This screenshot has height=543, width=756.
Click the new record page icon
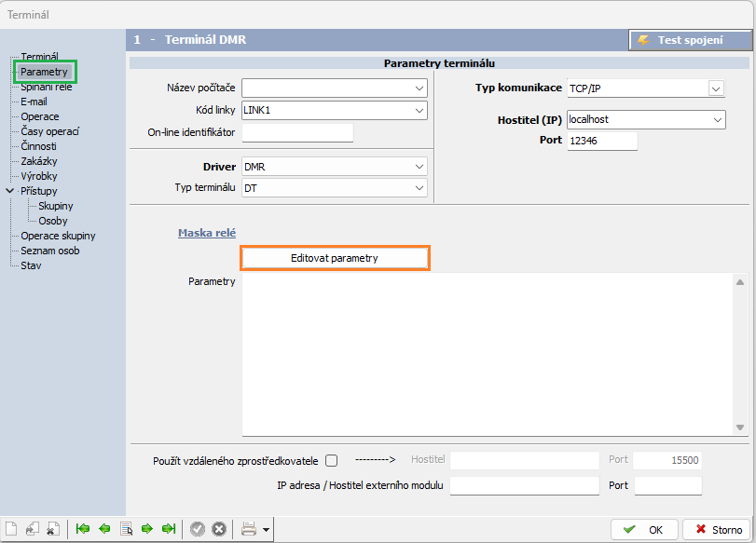[12, 529]
